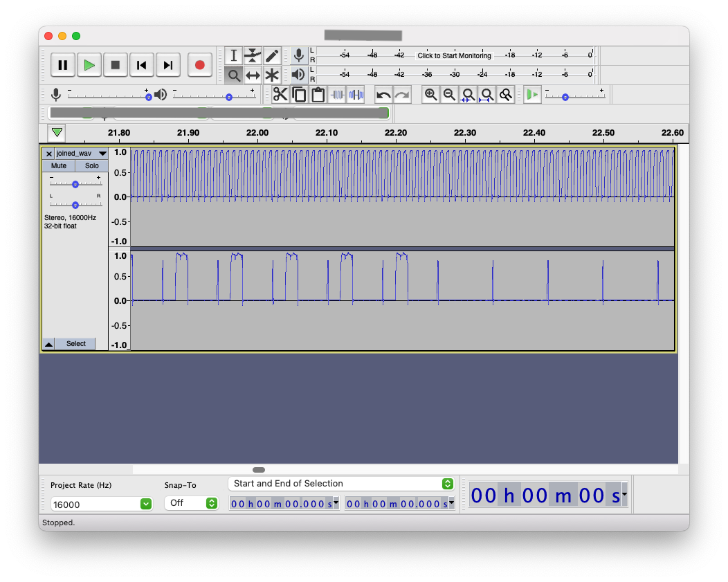The height and width of the screenshot is (582, 728).
Task: Open selection start time format menu arrow
Action: click(336, 502)
